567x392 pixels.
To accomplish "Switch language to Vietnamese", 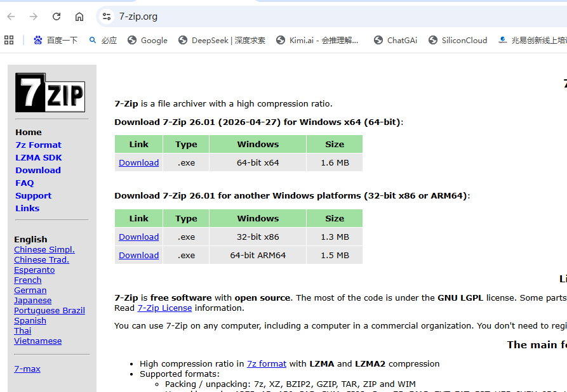I will tap(38, 341).
